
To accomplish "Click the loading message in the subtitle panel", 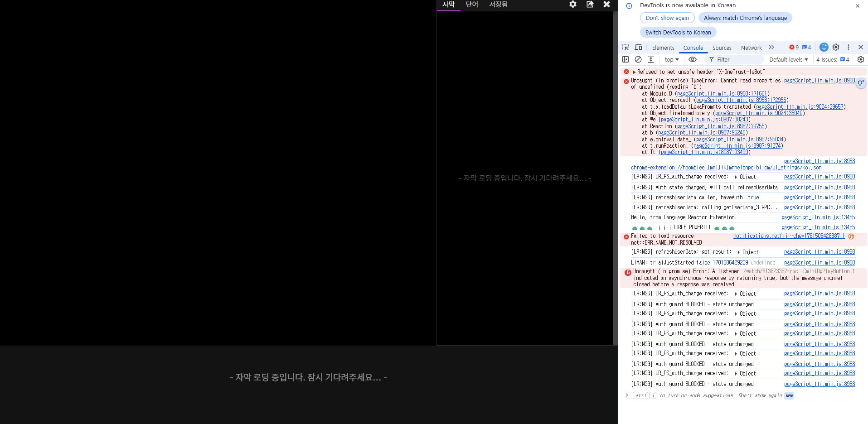I will (x=525, y=178).
